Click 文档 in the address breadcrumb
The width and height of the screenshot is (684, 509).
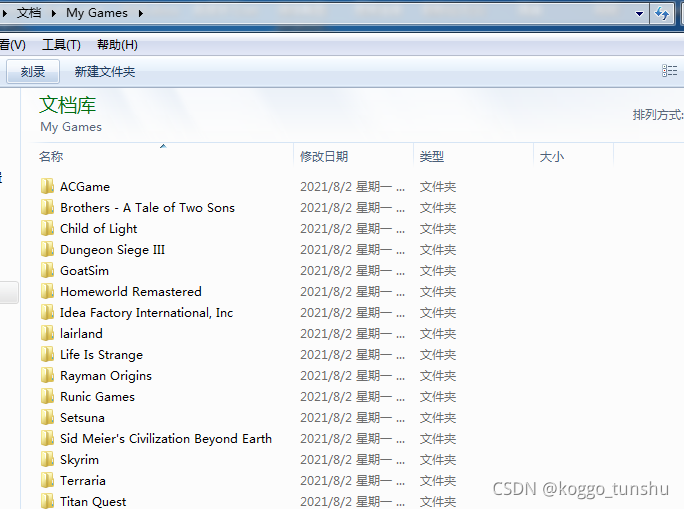click(x=29, y=13)
